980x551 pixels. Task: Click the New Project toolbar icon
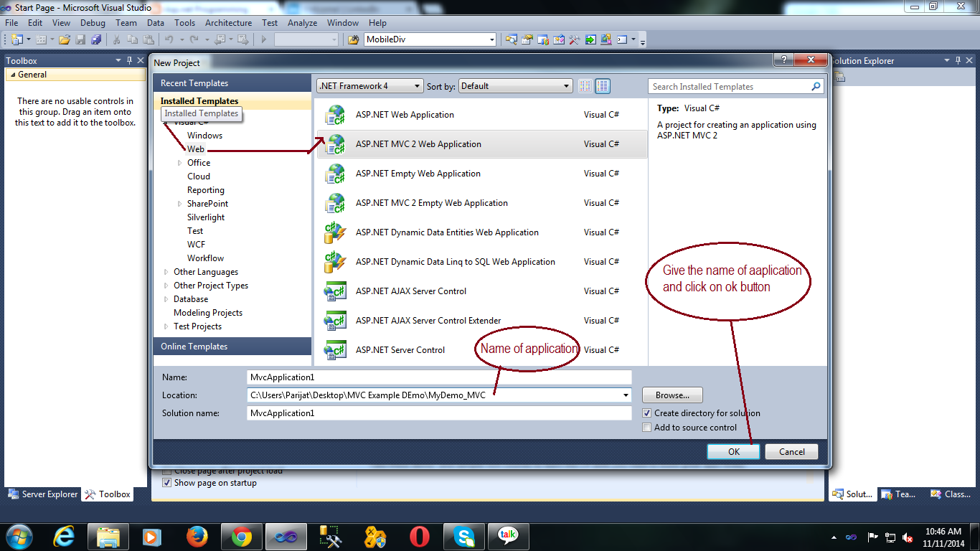coord(17,39)
